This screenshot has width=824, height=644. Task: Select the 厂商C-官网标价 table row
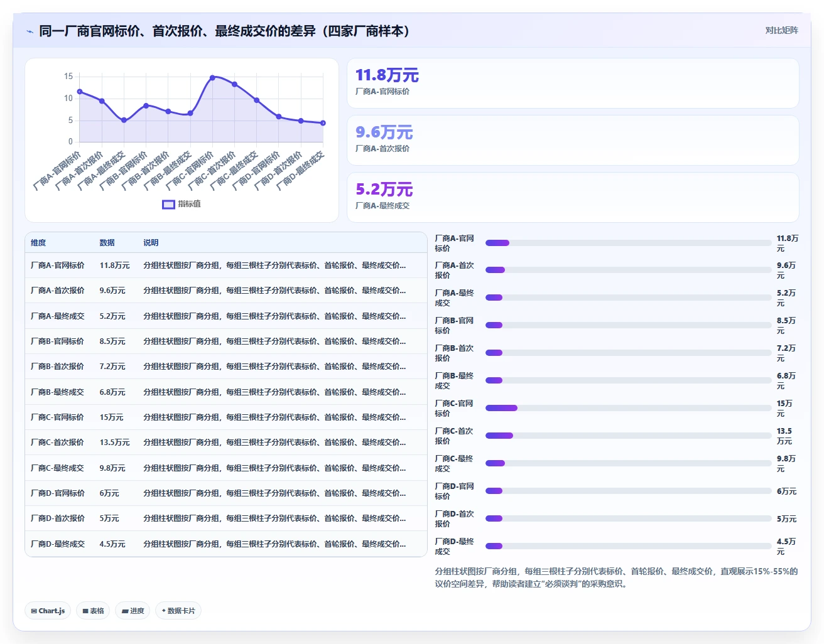point(226,417)
